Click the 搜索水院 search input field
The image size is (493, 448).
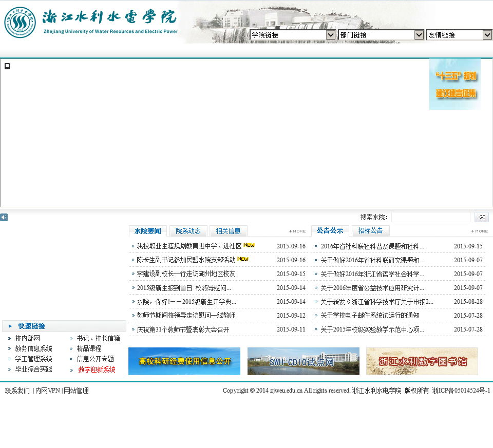point(431,217)
